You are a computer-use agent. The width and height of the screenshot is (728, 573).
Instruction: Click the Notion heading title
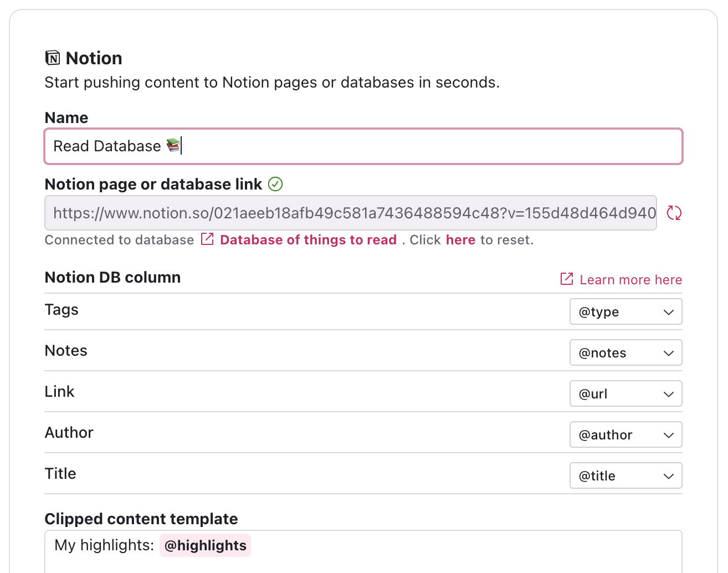coord(94,58)
